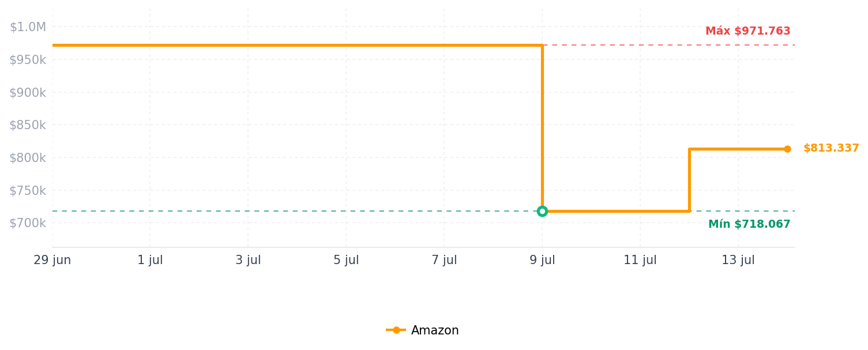Click the green minimum price marker circle
The image size is (868, 350).
click(x=542, y=211)
